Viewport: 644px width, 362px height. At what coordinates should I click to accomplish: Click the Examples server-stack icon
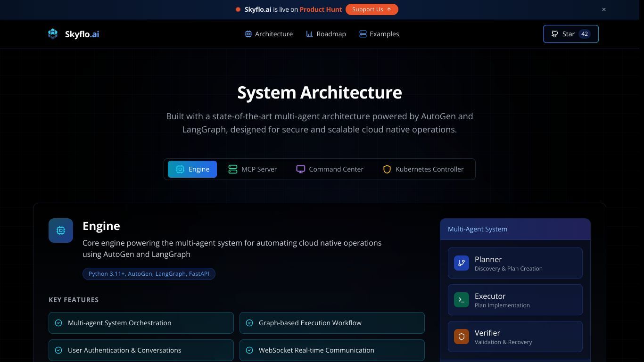pyautogui.click(x=363, y=34)
